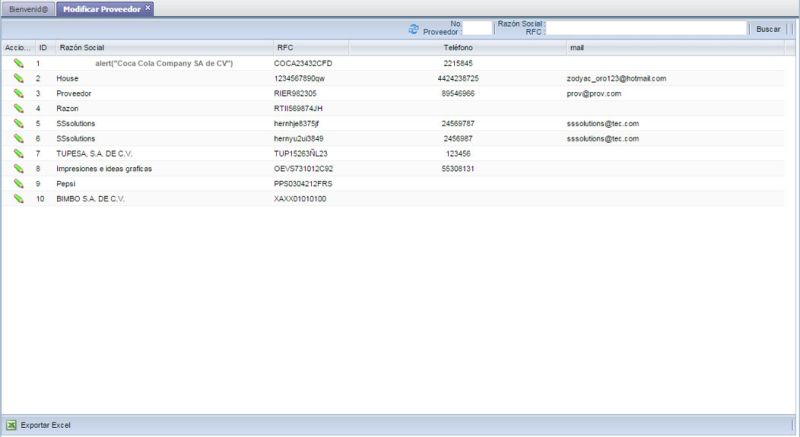The height and width of the screenshot is (437, 800).
Task: Switch to the Bienvenid@ tab
Action: (28, 8)
